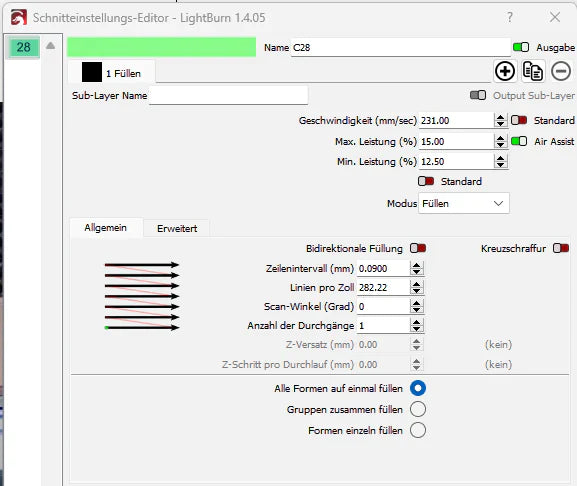The height and width of the screenshot is (486, 577).
Task: Click the fill scan direction preview diagram
Action: click(x=142, y=296)
